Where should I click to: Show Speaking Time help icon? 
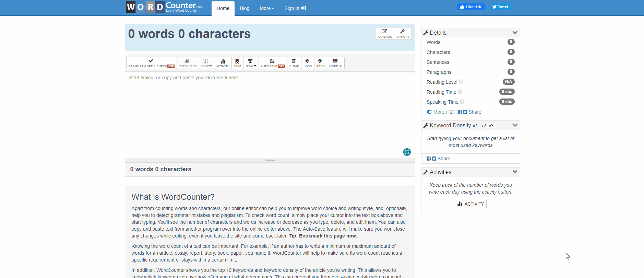click(x=462, y=102)
